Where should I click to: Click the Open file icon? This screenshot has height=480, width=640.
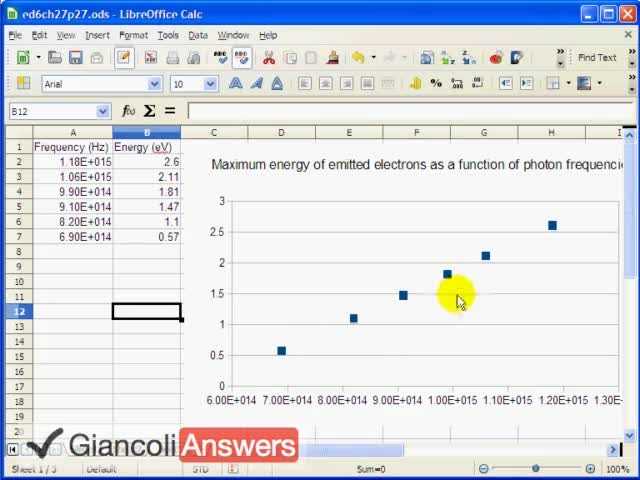click(55, 58)
